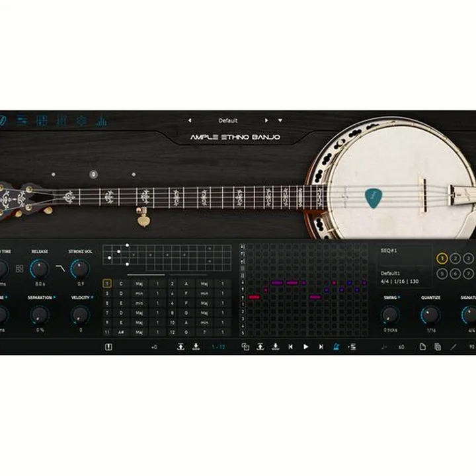Select chord slot 11
This screenshot has height=476, width=476.
coord(107,332)
